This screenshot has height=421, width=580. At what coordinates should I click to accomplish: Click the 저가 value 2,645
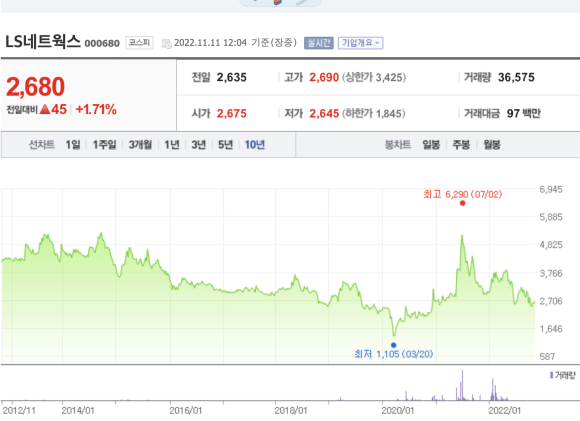tap(324, 114)
